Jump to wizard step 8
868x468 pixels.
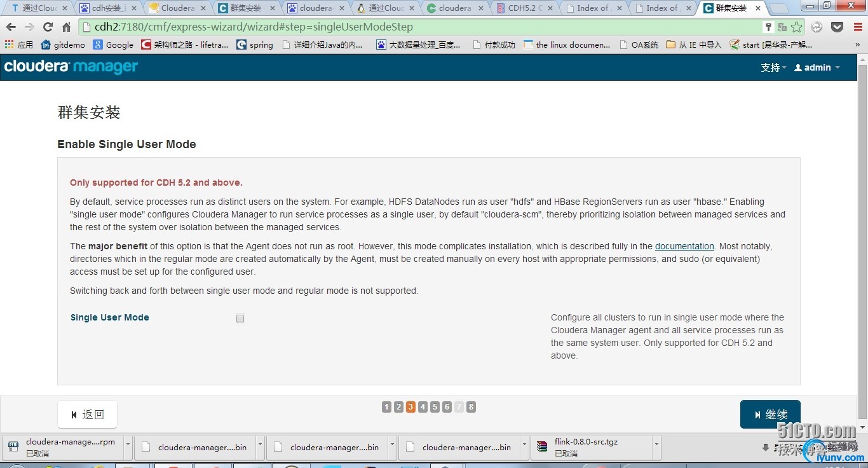pyautogui.click(x=471, y=407)
